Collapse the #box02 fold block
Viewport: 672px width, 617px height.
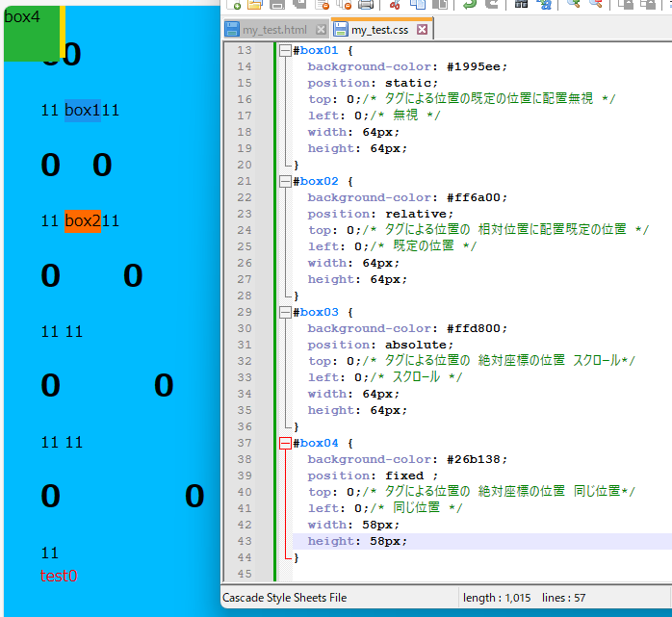tap(285, 182)
